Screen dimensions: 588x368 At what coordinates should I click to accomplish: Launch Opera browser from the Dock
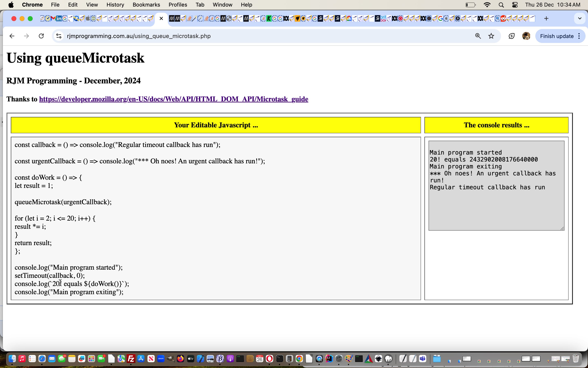(x=269, y=359)
